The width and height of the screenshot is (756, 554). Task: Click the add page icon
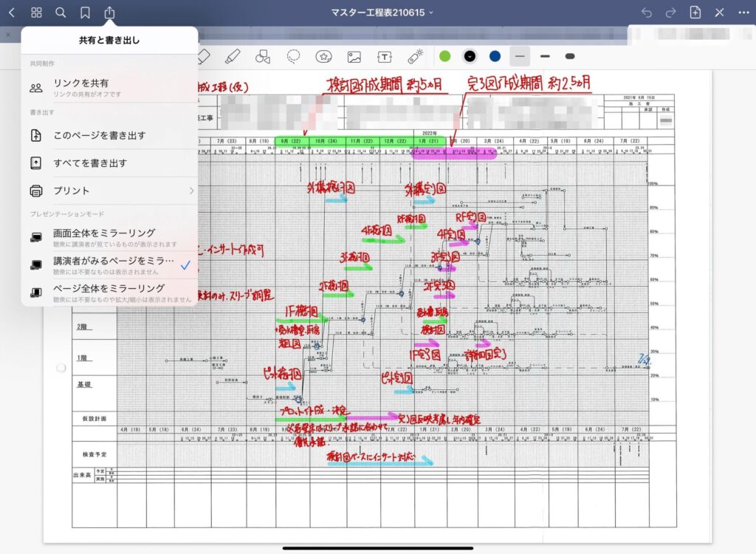click(x=695, y=13)
